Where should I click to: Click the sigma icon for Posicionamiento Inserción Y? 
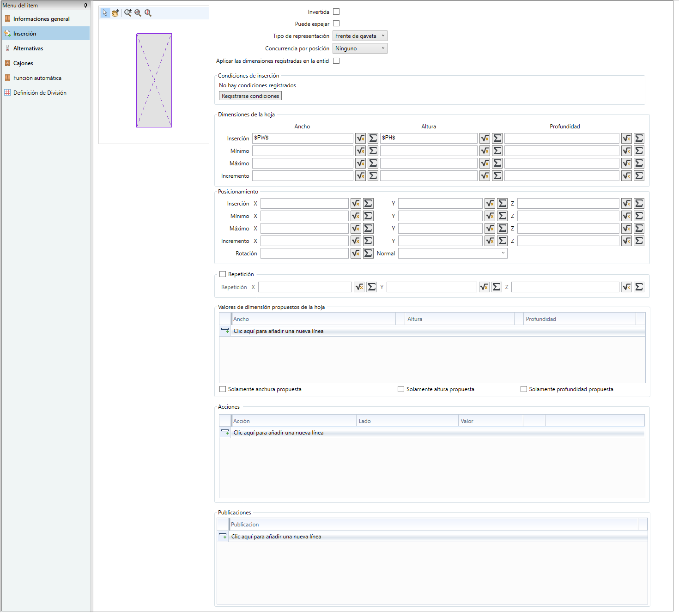click(502, 203)
